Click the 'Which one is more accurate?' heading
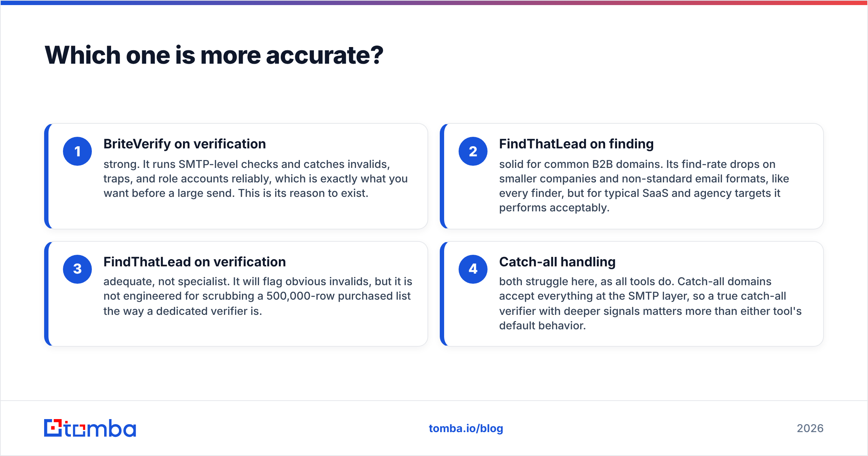The height and width of the screenshot is (456, 868). click(x=214, y=55)
